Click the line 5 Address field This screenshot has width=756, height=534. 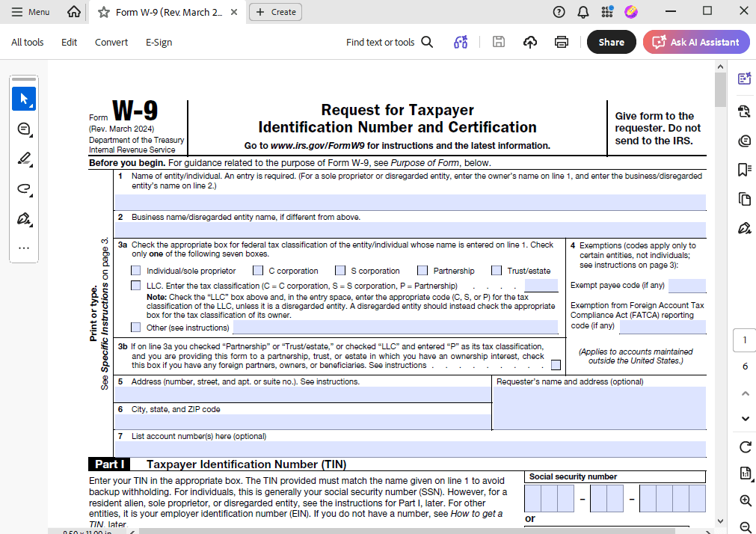[x=303, y=395]
